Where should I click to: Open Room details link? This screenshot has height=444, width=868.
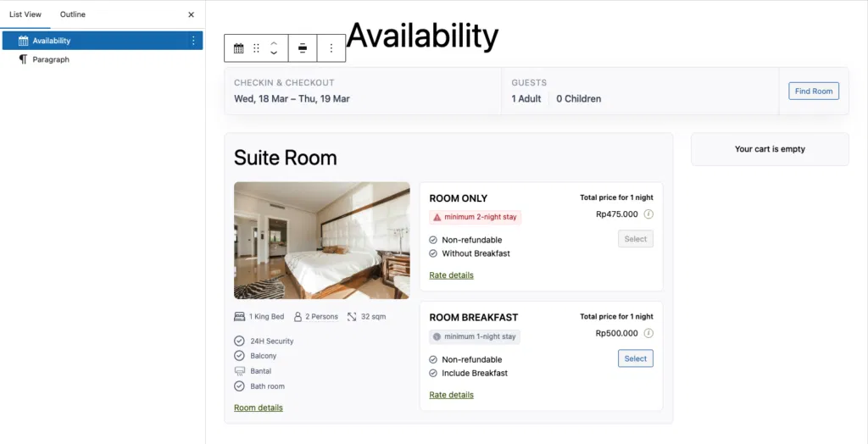(x=259, y=408)
